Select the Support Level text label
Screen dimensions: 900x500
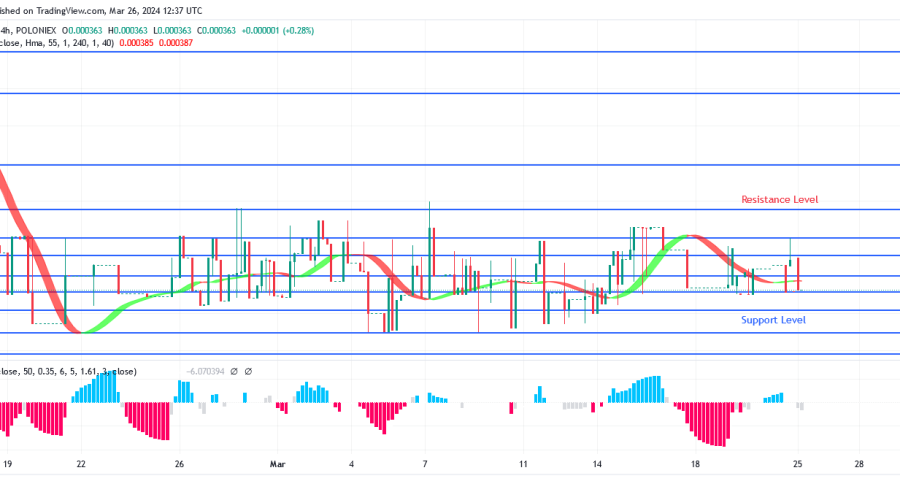[x=773, y=320]
